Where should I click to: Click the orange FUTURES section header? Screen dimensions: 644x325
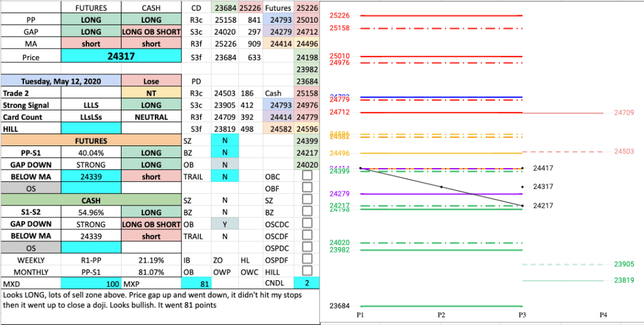pyautogui.click(x=91, y=141)
